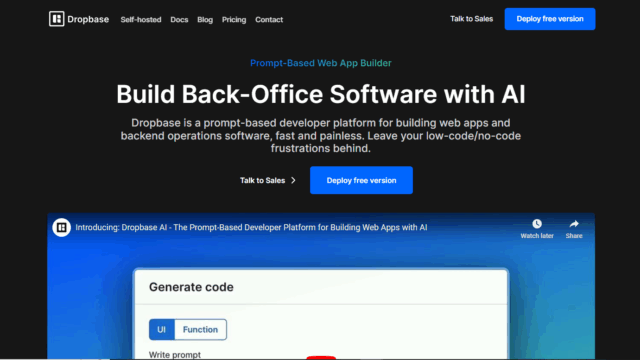
Task: Click the video preview thumbnail
Action: click(x=321, y=286)
